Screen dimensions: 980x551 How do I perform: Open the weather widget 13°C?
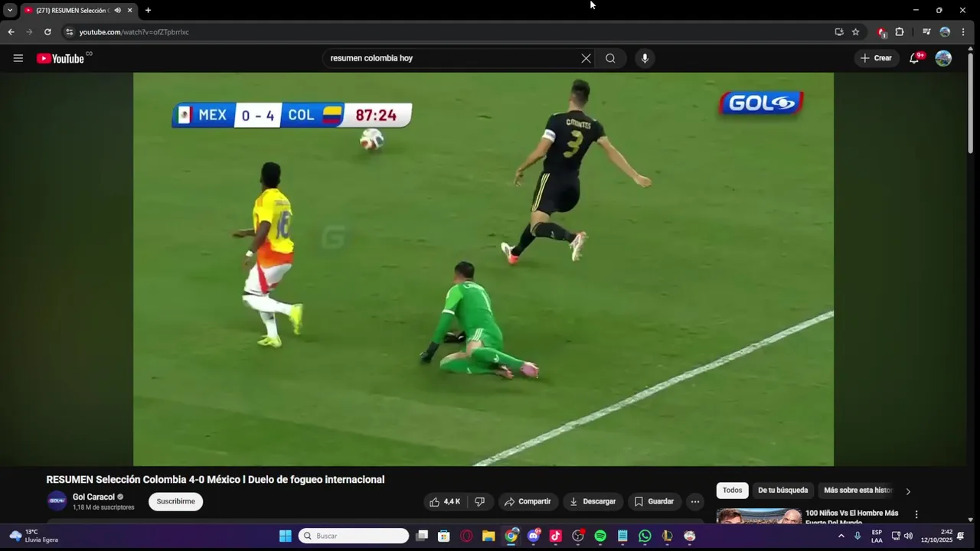[34, 536]
